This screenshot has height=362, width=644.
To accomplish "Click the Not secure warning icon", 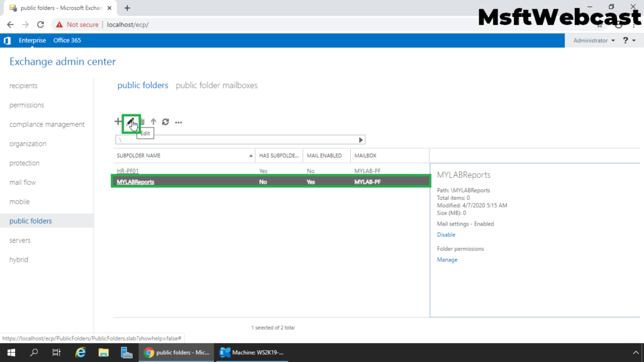I will [x=60, y=25].
